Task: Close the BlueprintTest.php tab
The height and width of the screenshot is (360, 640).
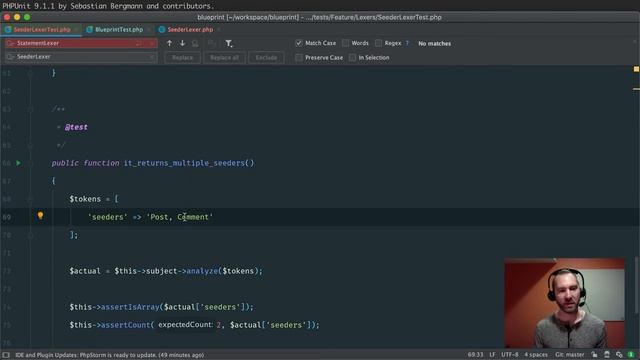Action: tap(149, 30)
